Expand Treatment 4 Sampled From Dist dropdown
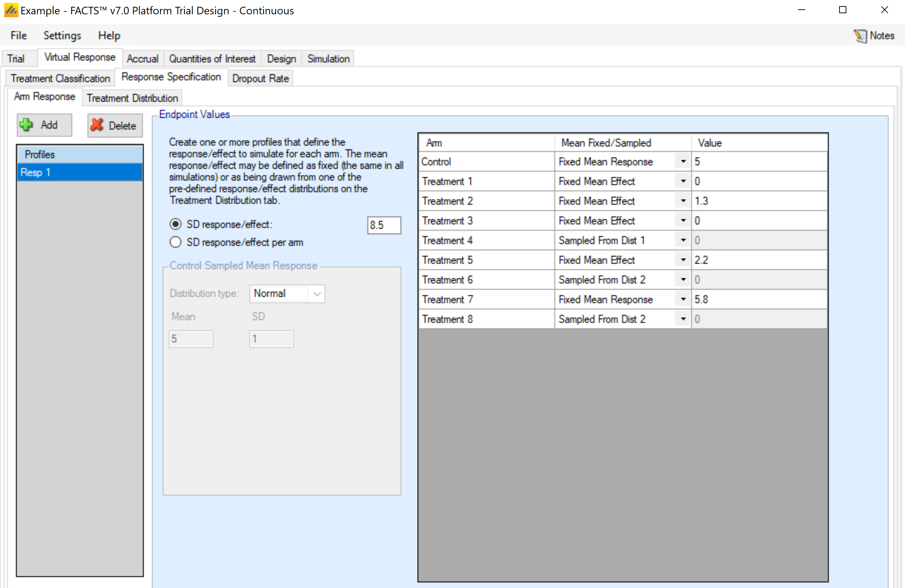905x588 pixels. pos(683,240)
